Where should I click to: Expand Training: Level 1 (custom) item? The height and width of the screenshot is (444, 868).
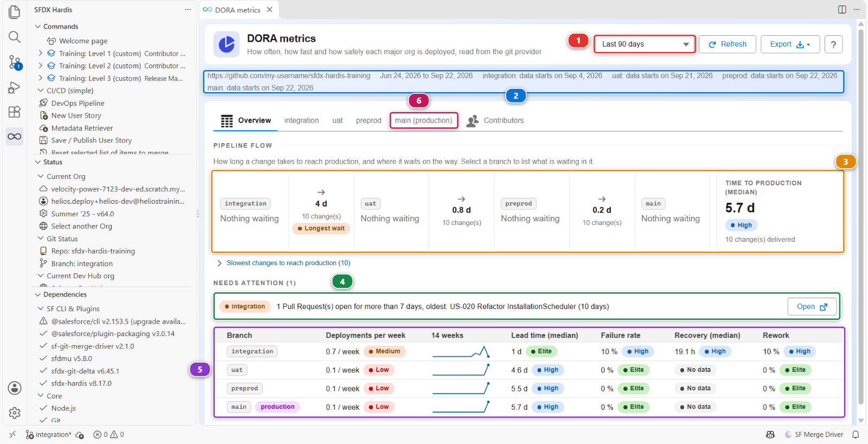tap(41, 53)
